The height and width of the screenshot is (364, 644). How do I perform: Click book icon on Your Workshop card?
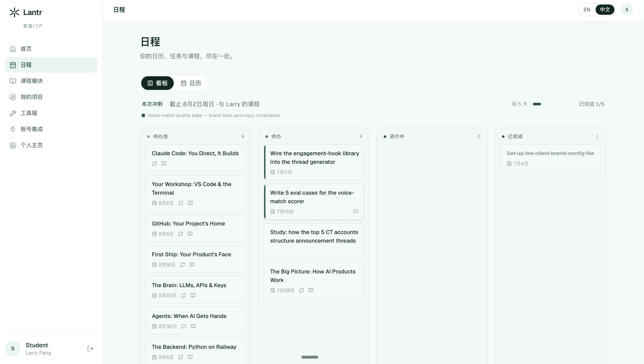[x=190, y=203]
